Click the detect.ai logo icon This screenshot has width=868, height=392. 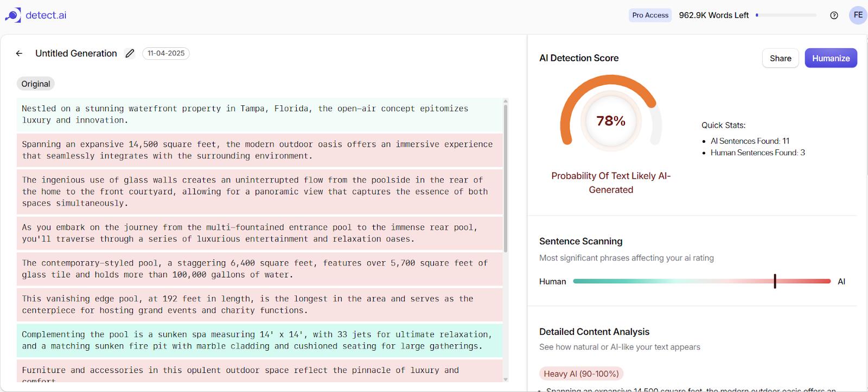click(13, 15)
